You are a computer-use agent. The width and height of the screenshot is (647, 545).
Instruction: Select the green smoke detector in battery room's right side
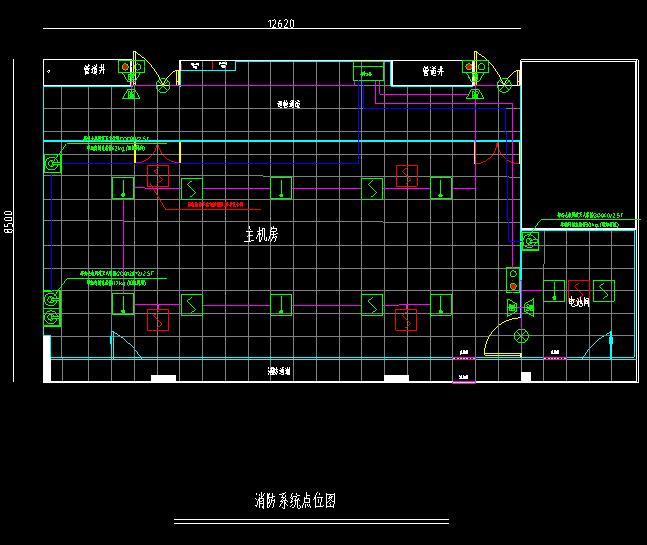[604, 290]
